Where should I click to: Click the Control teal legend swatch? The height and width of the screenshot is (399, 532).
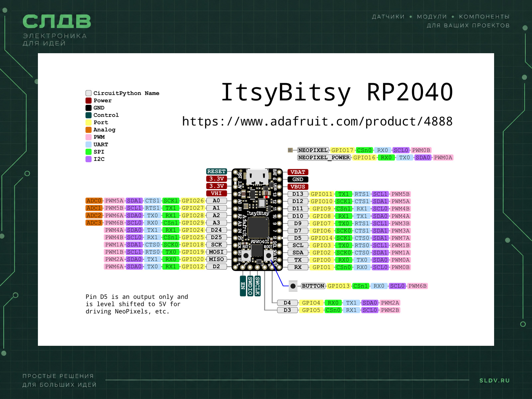[x=88, y=115]
